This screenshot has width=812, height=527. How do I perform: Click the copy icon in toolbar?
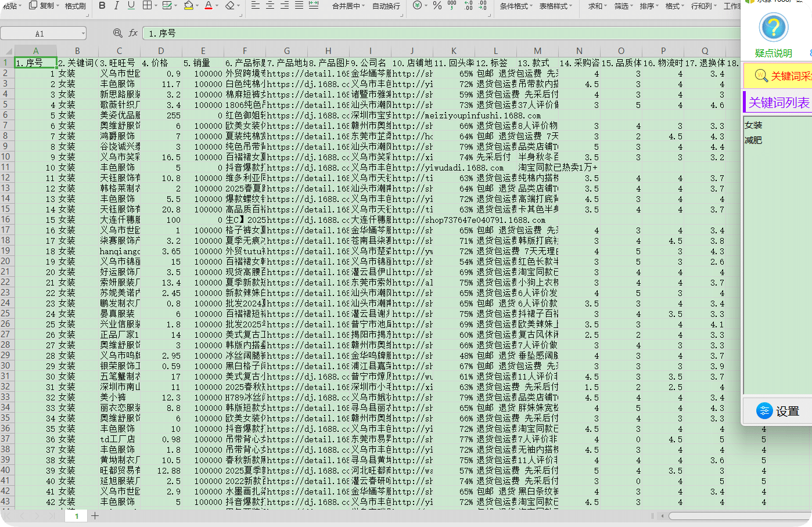click(x=33, y=6)
